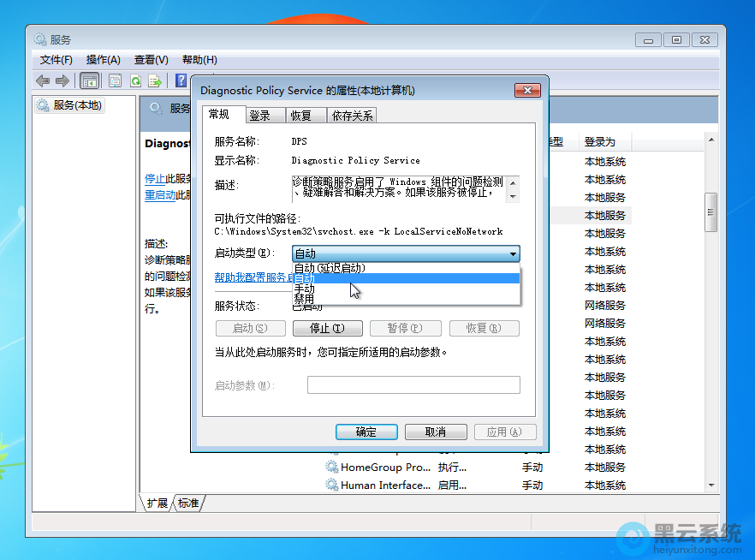Click the green Refresh toolbar icon
This screenshot has width=755, height=560.
(135, 80)
